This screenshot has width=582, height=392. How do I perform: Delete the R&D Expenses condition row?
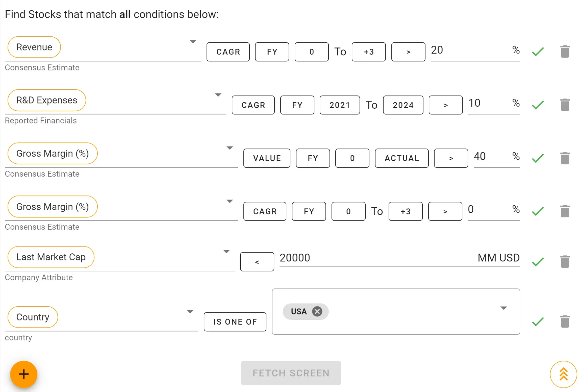(565, 105)
